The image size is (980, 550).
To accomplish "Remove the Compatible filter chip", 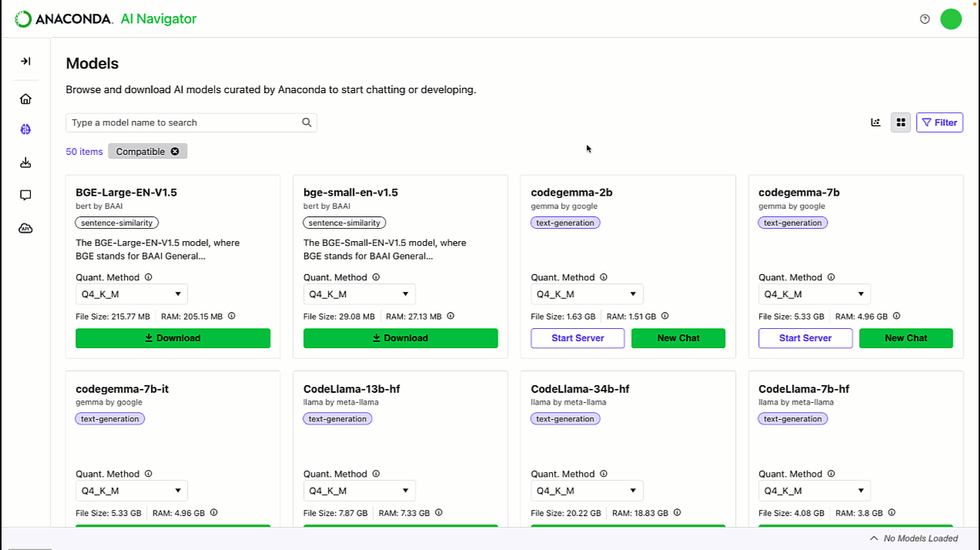I will [x=175, y=151].
